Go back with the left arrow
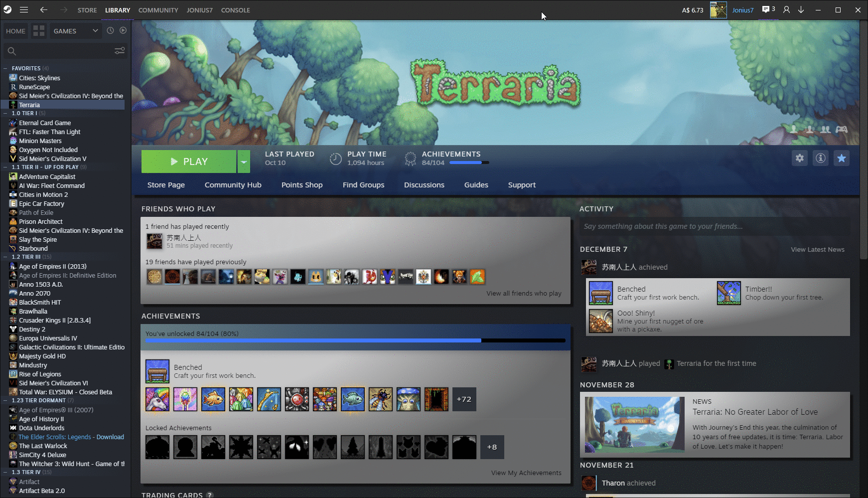868x498 pixels. click(44, 10)
